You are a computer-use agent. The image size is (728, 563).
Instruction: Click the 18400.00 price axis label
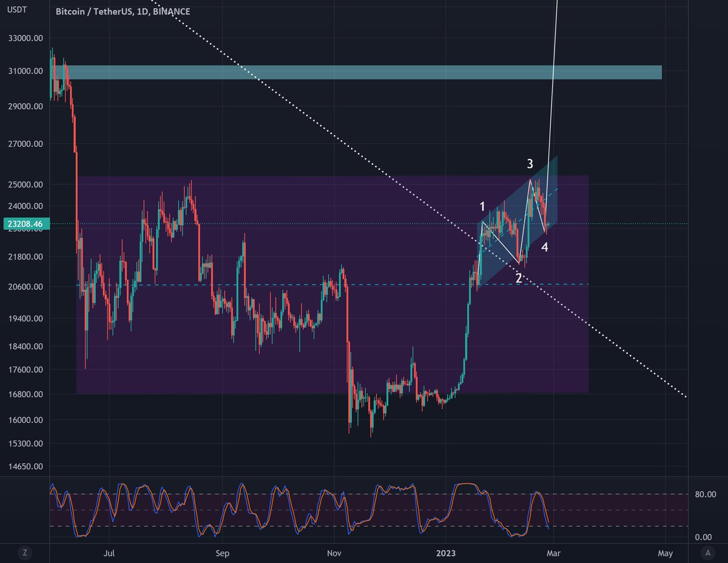point(26,346)
